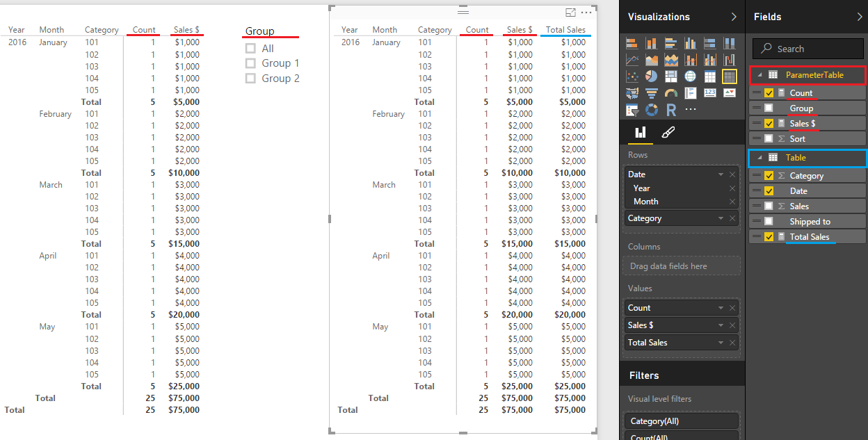Select the filled map visualization
Viewport: 868px width, 440px height.
[632, 93]
